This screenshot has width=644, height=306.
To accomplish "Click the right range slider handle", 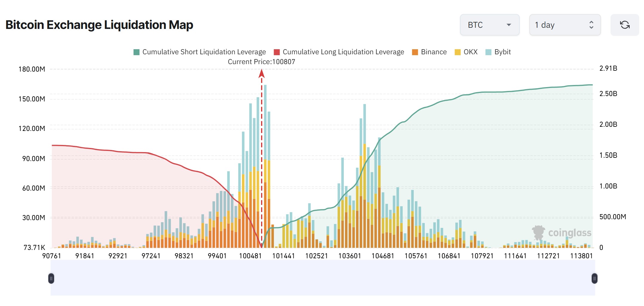I will (594, 278).
